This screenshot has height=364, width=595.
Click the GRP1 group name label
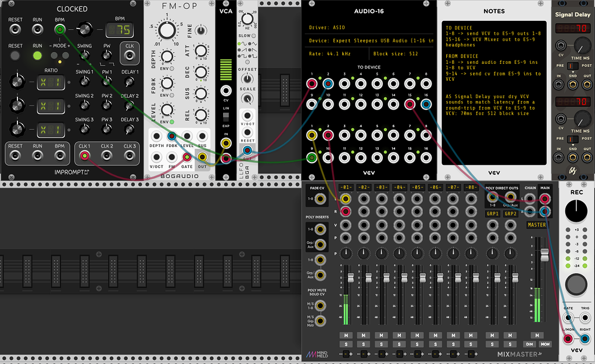[493, 214]
